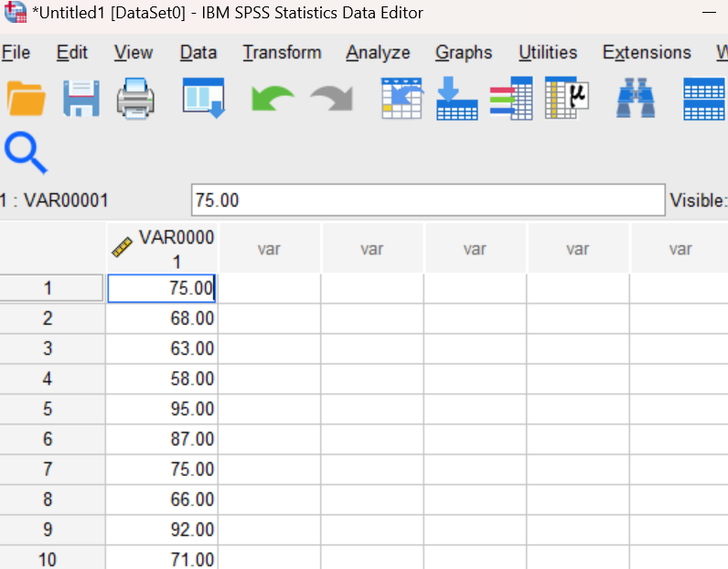The height and width of the screenshot is (569, 728).
Task: Click the Print icon in the toolbar
Action: pos(135,99)
